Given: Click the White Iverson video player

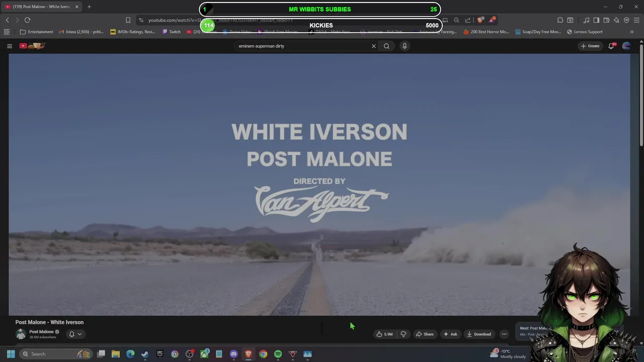Looking at the screenshot, I should tap(319, 185).
